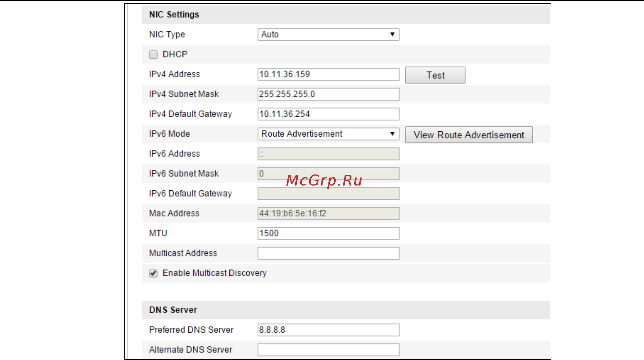The height and width of the screenshot is (360, 644).
Task: Click the MTU label
Action: click(x=158, y=233)
